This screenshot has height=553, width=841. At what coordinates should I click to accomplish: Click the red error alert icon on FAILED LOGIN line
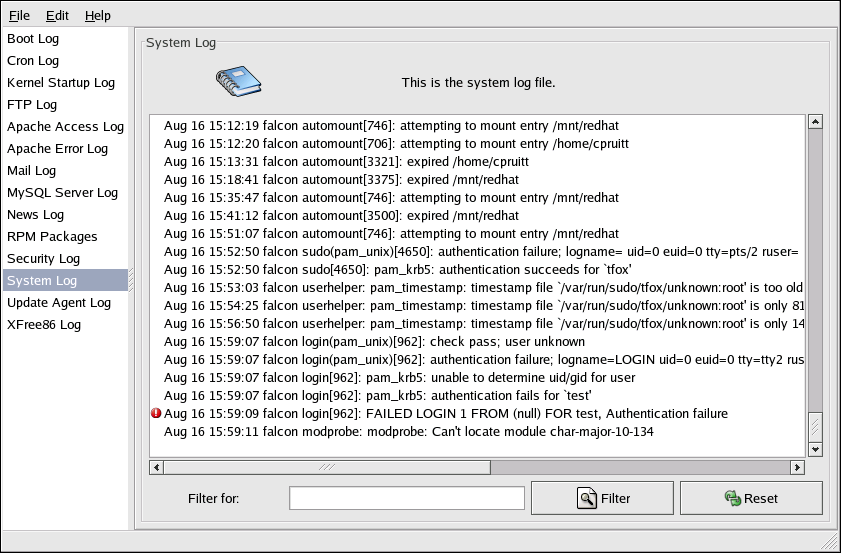tap(156, 414)
